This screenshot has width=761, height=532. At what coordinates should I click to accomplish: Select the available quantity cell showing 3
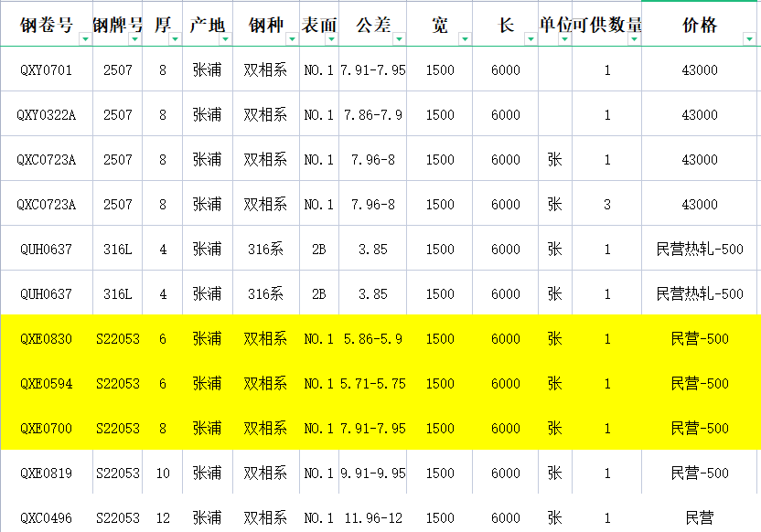[607, 205]
